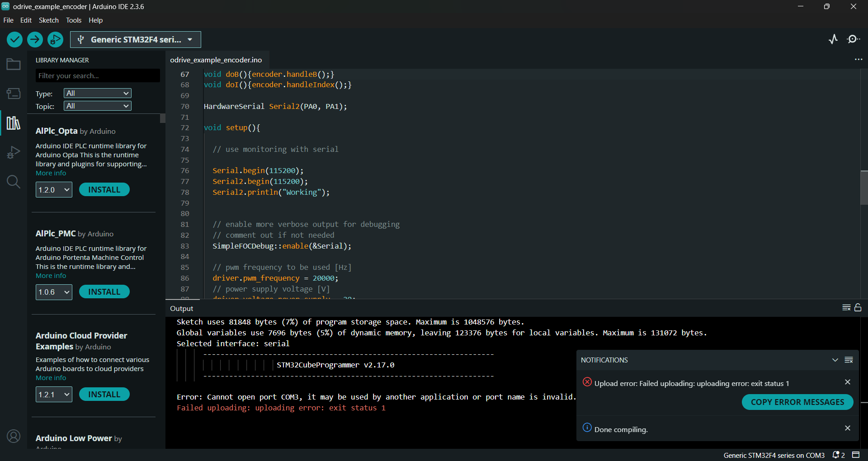Viewport: 868px width, 461px height.
Task: Open AlPlc_Opta version 1.2.0 dropdown
Action: pyautogui.click(x=54, y=190)
